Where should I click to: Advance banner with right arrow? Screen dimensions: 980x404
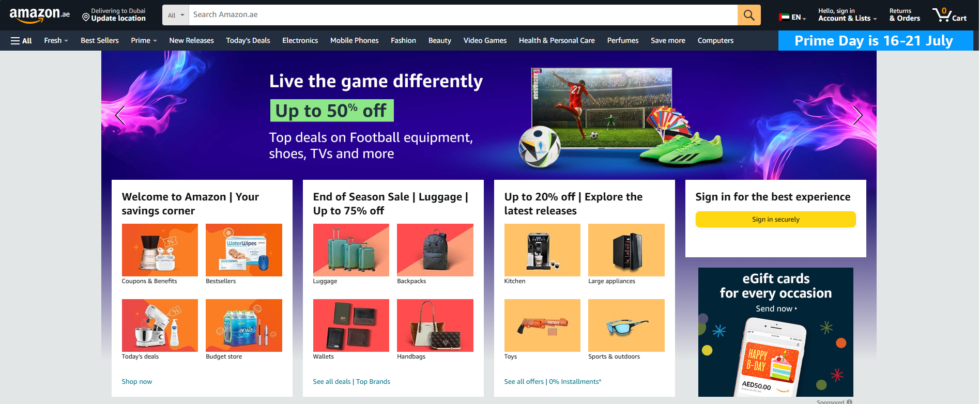pyautogui.click(x=857, y=115)
